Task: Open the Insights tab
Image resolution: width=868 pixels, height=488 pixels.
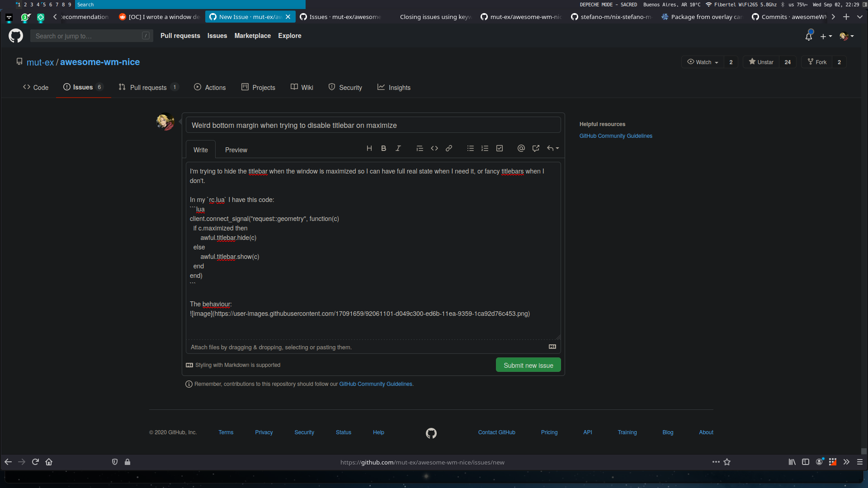Action: click(x=394, y=87)
